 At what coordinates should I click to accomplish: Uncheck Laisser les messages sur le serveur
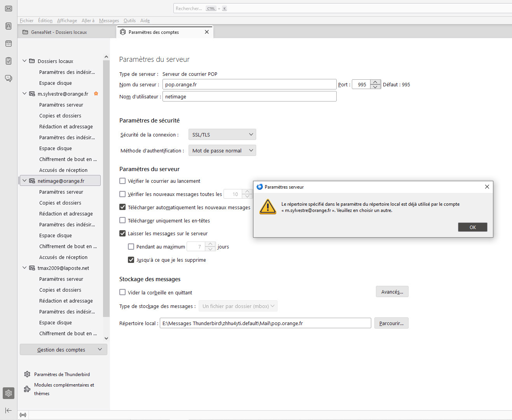pos(122,233)
